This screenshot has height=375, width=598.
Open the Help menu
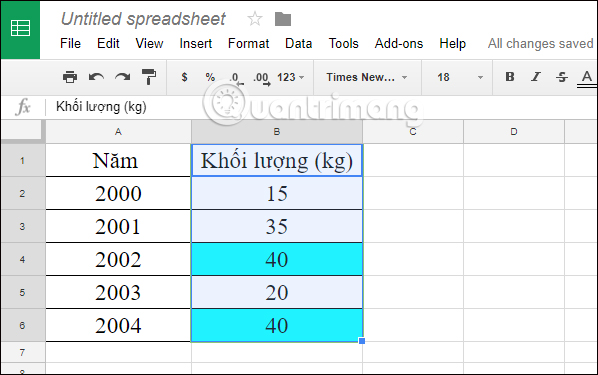point(453,43)
